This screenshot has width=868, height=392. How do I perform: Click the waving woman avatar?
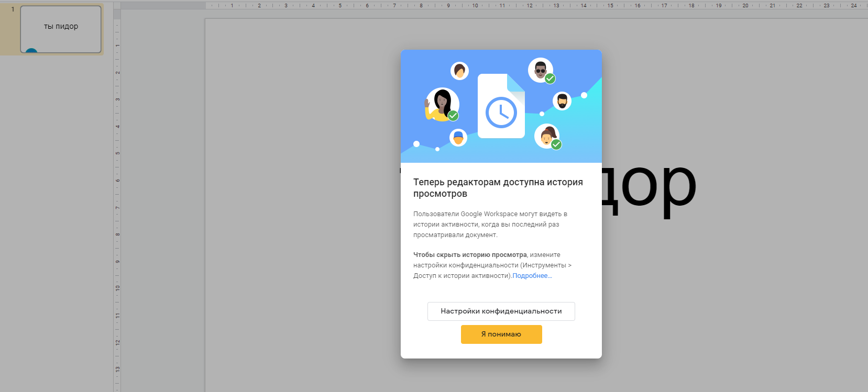[441, 103]
